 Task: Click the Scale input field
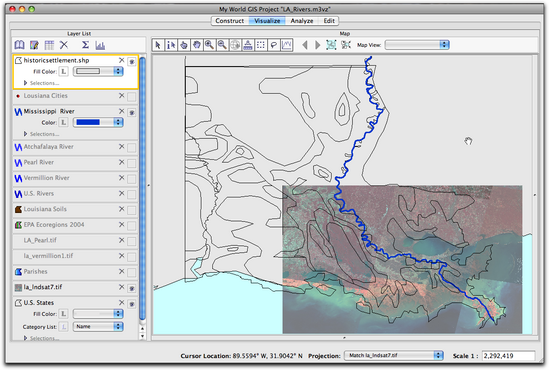[508, 356]
